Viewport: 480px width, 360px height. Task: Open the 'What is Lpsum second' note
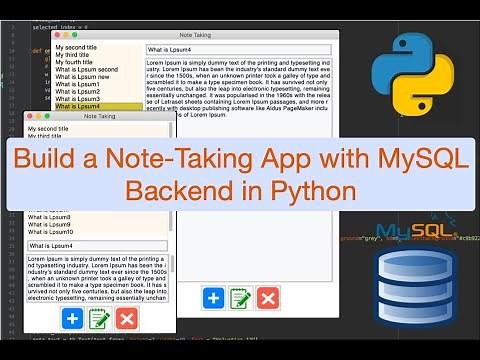pyautogui.click(x=87, y=69)
